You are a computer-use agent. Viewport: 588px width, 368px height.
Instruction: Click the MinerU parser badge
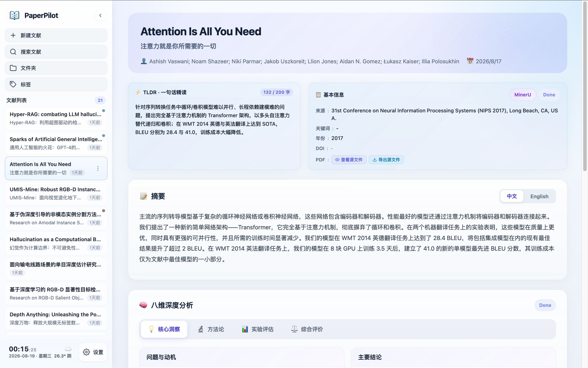pyautogui.click(x=522, y=95)
